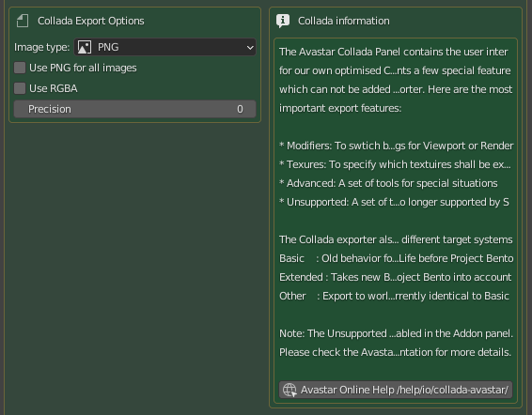This screenshot has width=532, height=415.
Task: Click the Precision slider field
Action: [135, 109]
